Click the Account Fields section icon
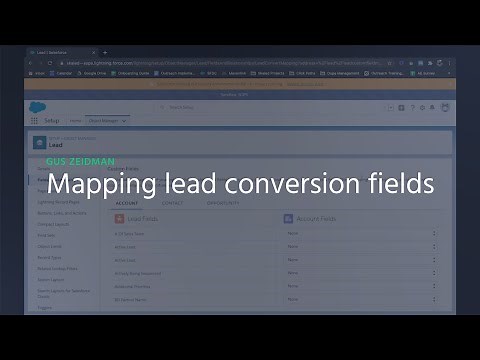The image size is (480, 360). (x=288, y=219)
